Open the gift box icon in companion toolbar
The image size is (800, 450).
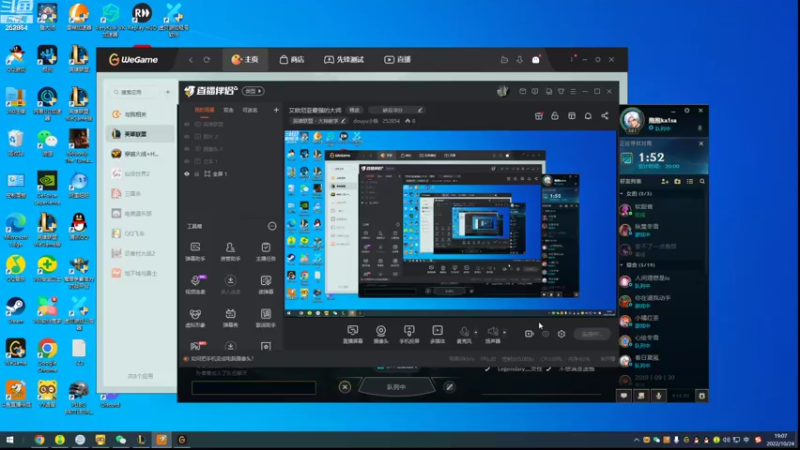point(539,116)
